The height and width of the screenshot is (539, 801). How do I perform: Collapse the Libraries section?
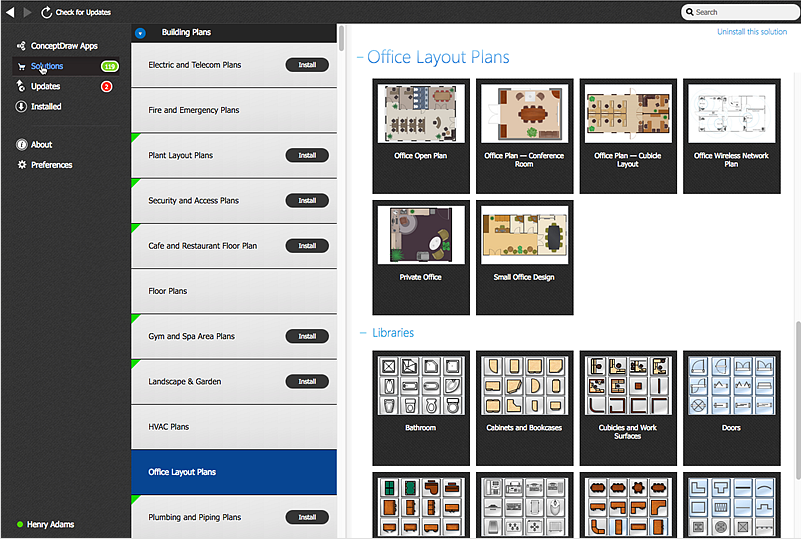[363, 333]
